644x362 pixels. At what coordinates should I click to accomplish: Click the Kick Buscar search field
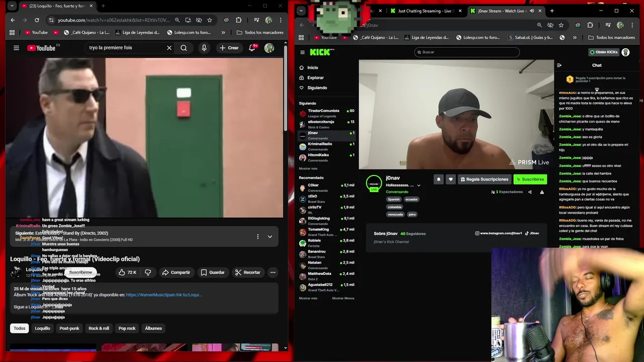(x=467, y=52)
